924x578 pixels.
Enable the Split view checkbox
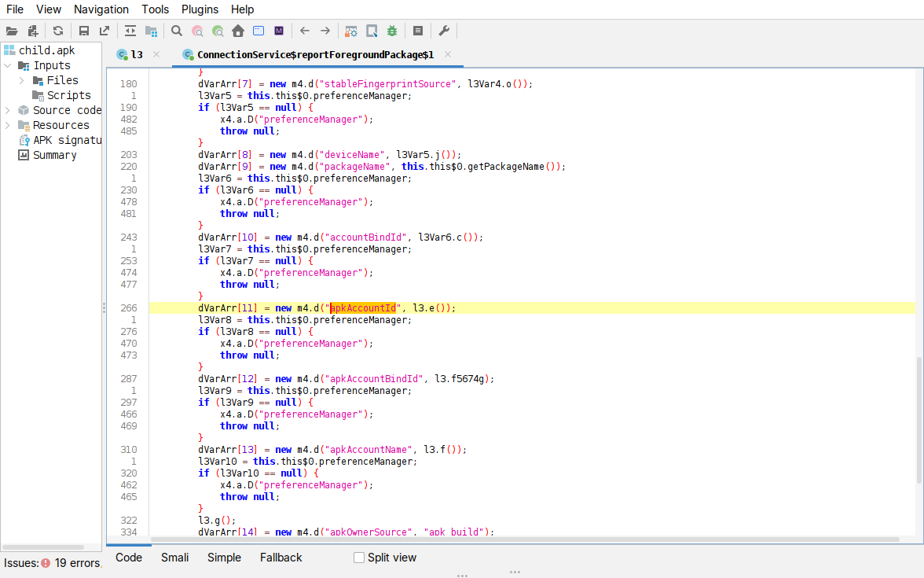click(x=359, y=558)
